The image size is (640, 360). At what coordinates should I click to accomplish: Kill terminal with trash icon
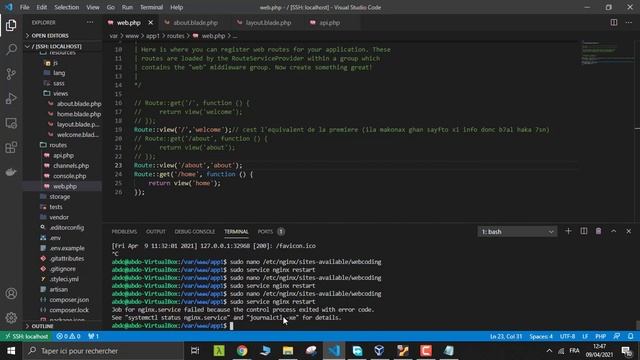(x=598, y=231)
